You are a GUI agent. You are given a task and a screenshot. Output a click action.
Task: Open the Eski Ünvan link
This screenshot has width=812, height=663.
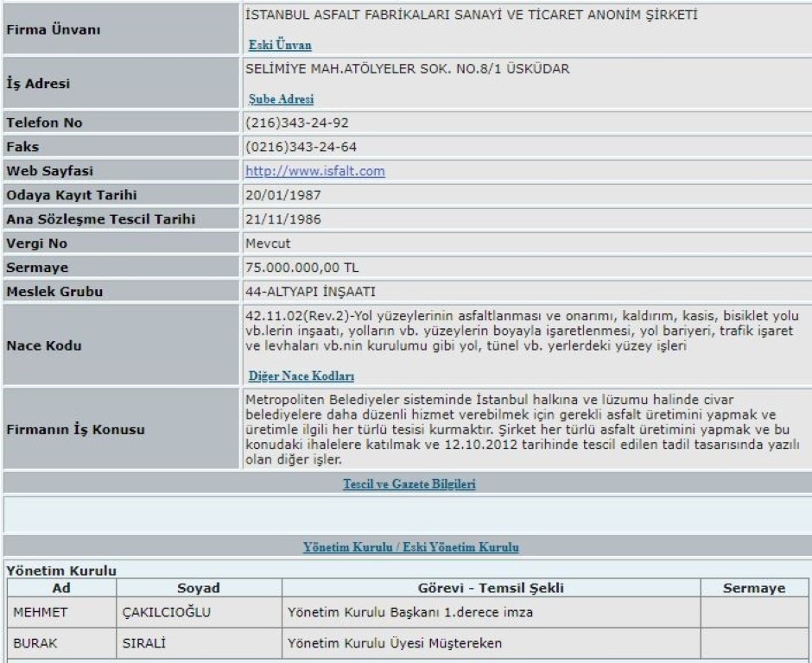tap(279, 44)
